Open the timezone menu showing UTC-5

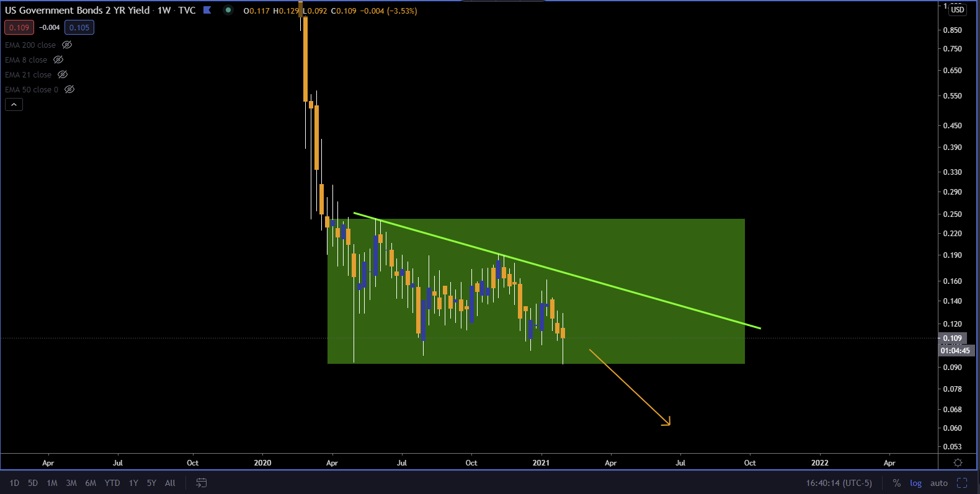click(x=839, y=483)
